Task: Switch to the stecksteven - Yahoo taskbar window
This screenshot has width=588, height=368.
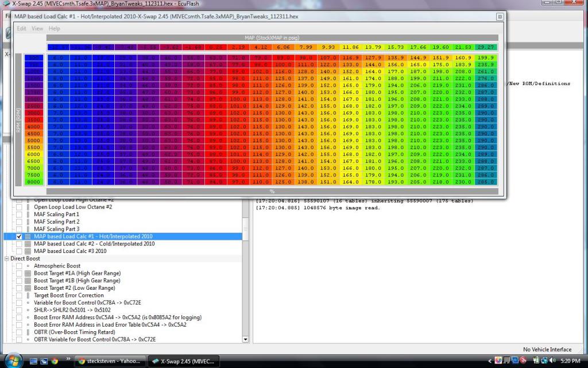Action: [110, 361]
